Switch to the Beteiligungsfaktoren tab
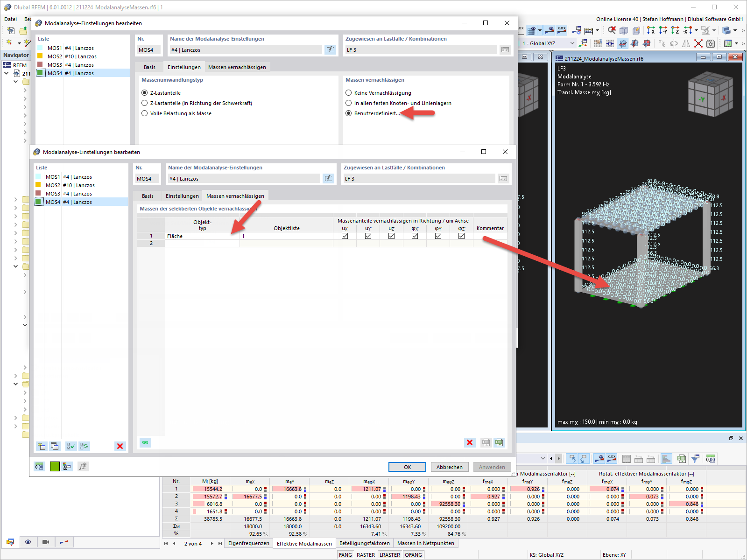Viewport: 747px width, 560px height. (365, 543)
